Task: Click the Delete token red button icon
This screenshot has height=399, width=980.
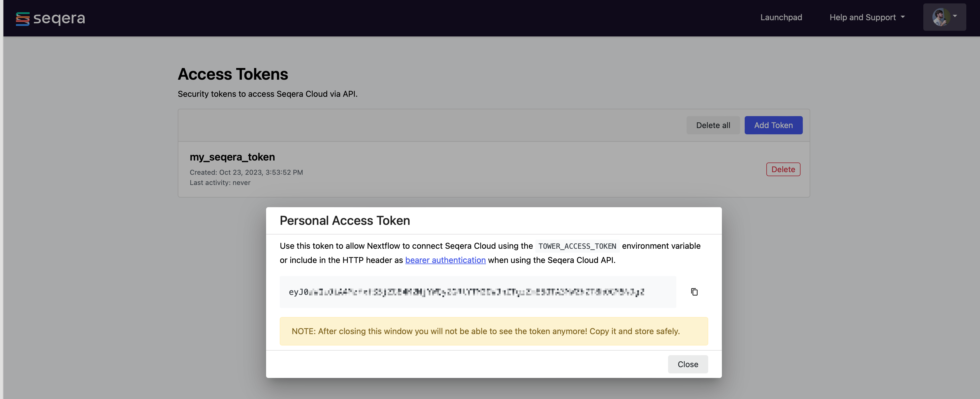Action: point(783,168)
